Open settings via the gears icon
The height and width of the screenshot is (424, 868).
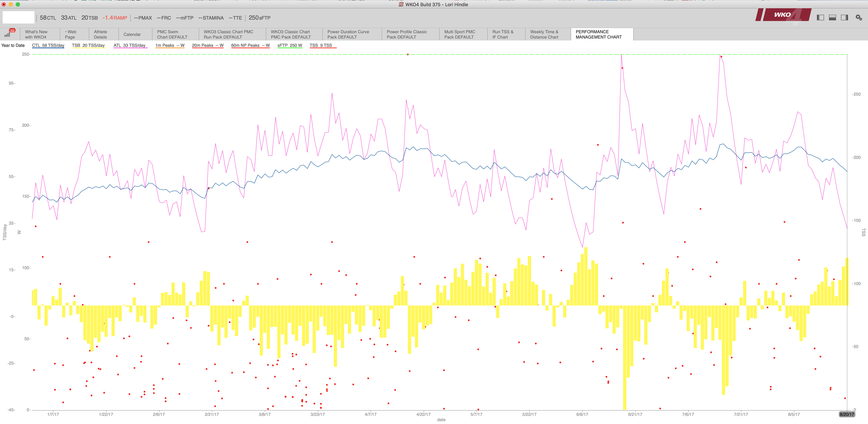coord(859,17)
